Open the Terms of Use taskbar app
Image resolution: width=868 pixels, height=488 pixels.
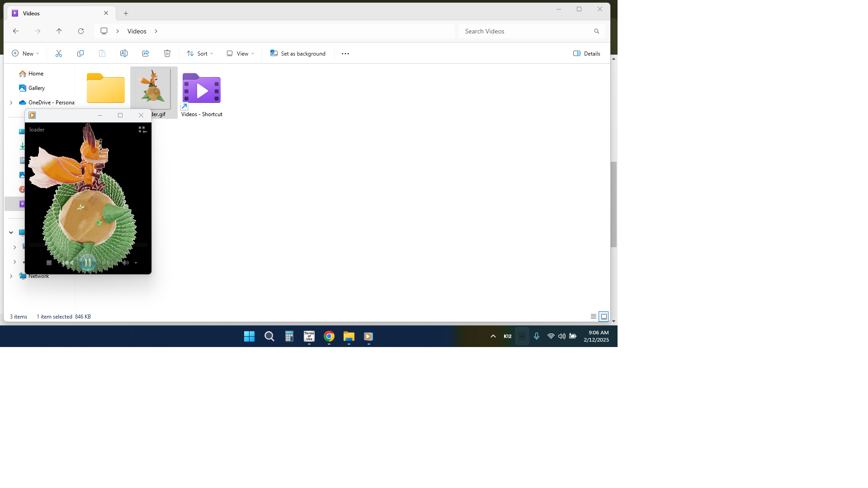click(309, 336)
